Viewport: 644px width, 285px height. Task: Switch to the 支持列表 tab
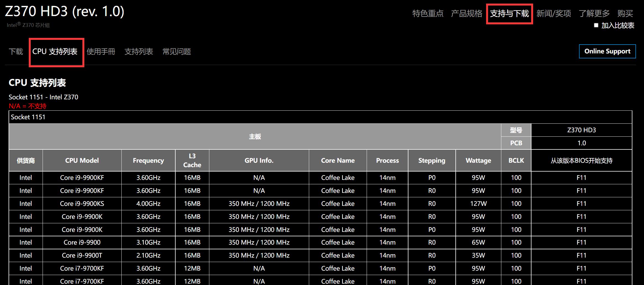pos(139,51)
